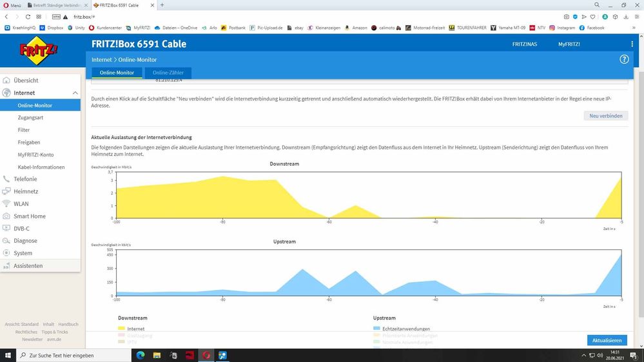This screenshot has height=362, width=644.
Task: Open FRITZ!NAS in the header
Action: 525,44
